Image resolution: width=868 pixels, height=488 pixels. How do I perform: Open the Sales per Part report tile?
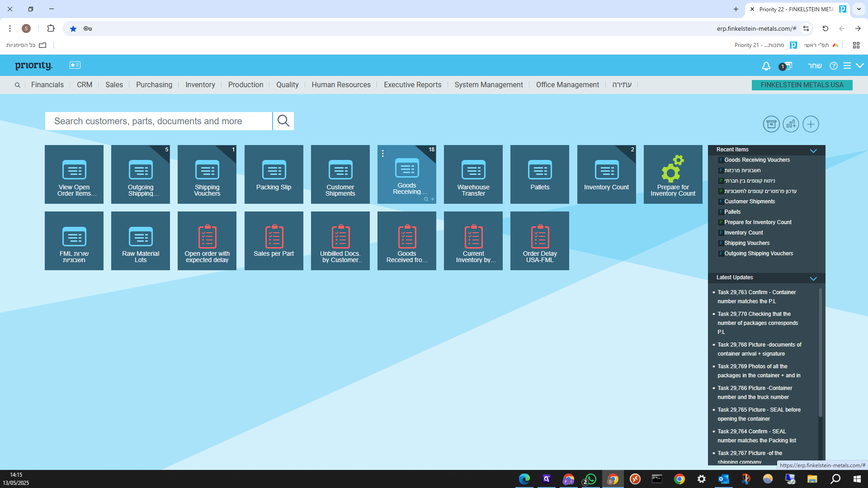pos(274,241)
